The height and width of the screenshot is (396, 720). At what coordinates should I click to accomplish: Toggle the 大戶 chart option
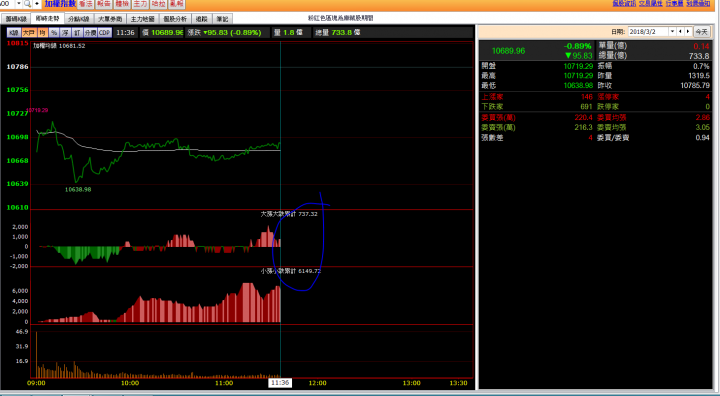28,33
